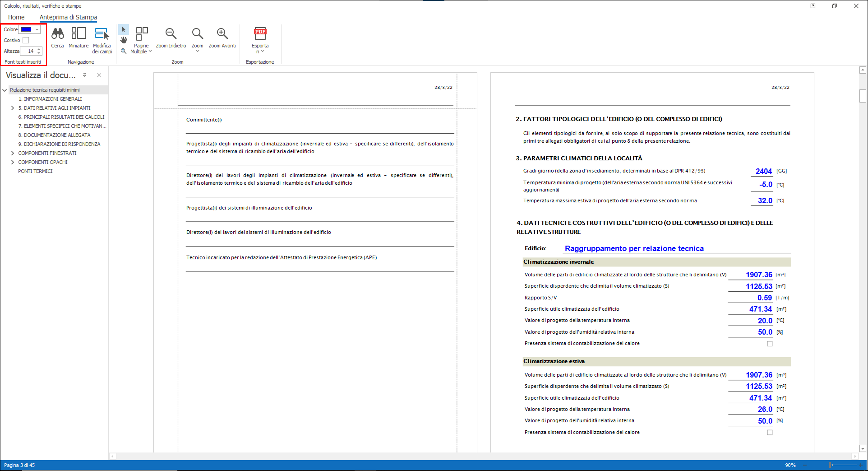Jump to PONTI TERMICI section
Viewport: 868px width, 471px height.
[35, 172]
